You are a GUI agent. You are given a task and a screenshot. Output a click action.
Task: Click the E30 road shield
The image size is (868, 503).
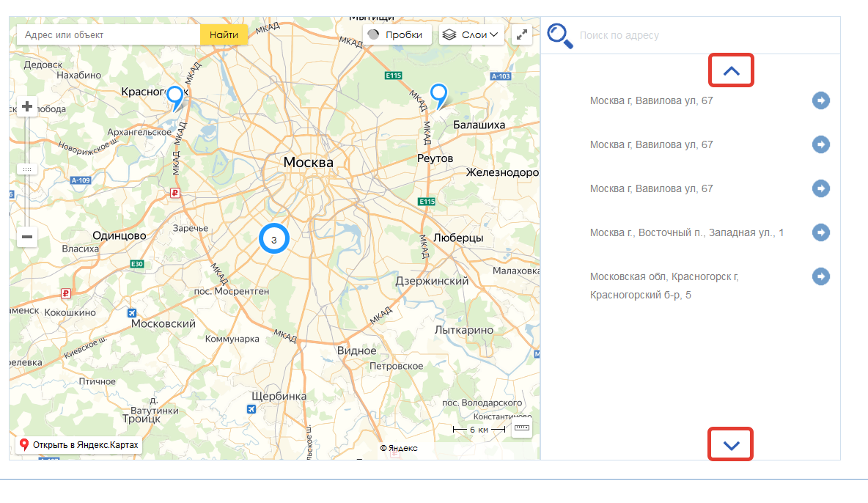click(x=137, y=264)
